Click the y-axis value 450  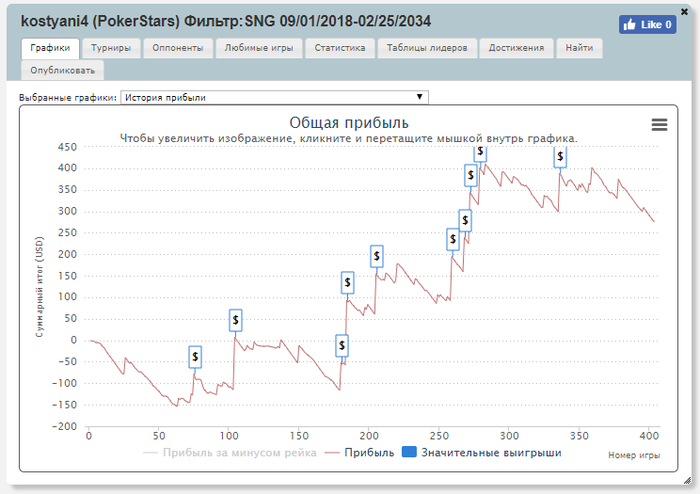67,147
